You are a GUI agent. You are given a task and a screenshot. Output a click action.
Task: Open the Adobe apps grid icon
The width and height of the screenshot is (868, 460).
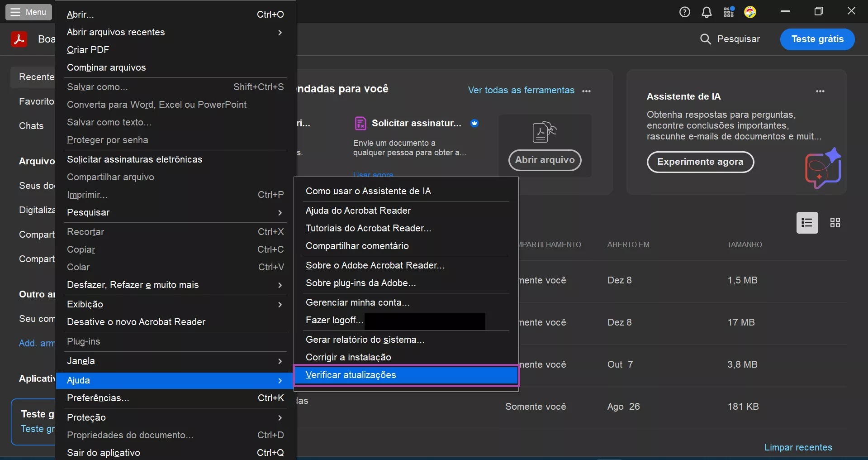(x=729, y=12)
